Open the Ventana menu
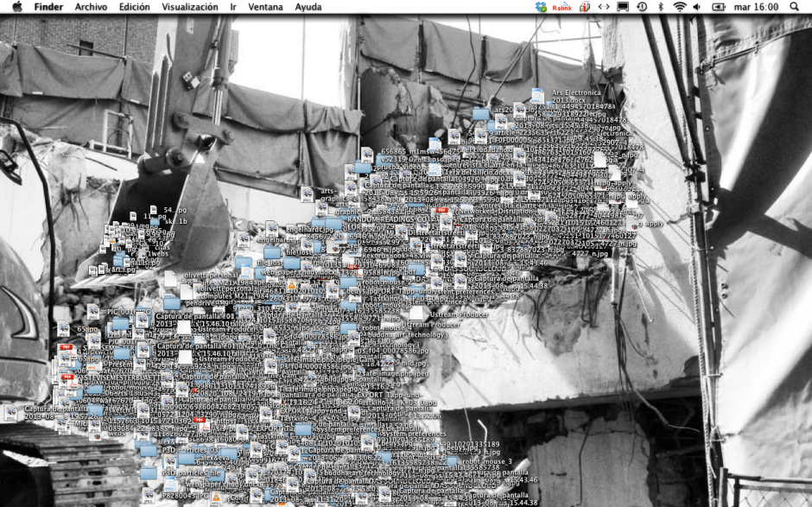The width and height of the screenshot is (812, 507). [265, 7]
